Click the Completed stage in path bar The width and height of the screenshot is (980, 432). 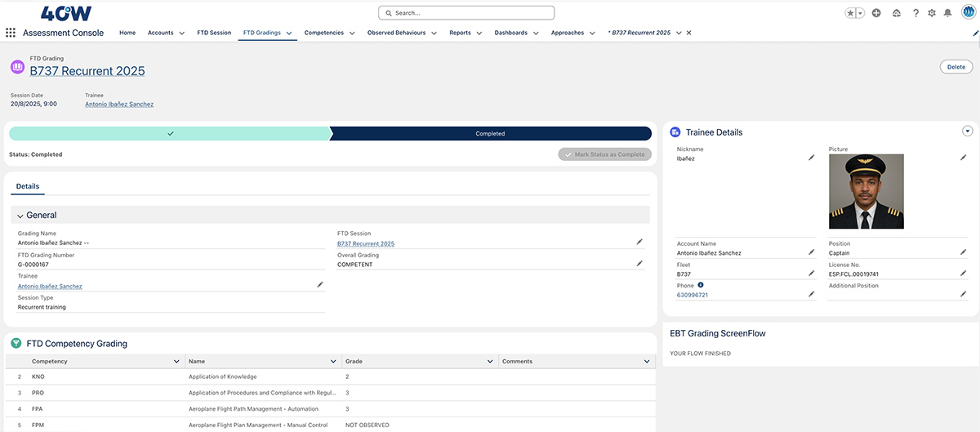coord(490,134)
